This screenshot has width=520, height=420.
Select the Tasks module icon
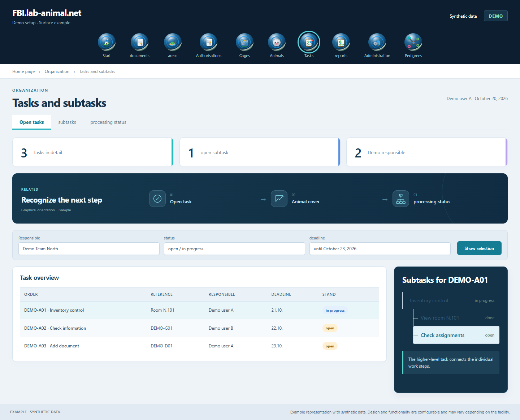[x=309, y=42]
